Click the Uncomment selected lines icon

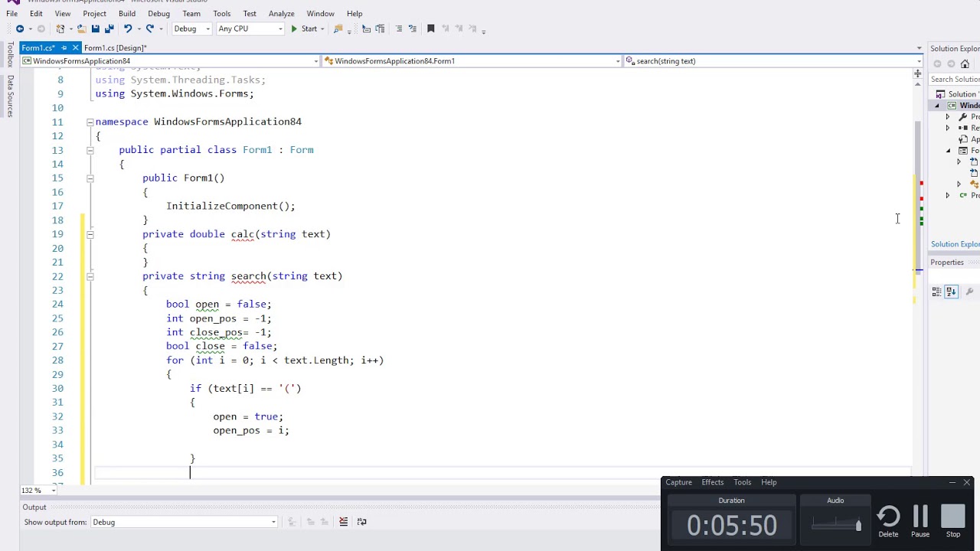tap(411, 29)
